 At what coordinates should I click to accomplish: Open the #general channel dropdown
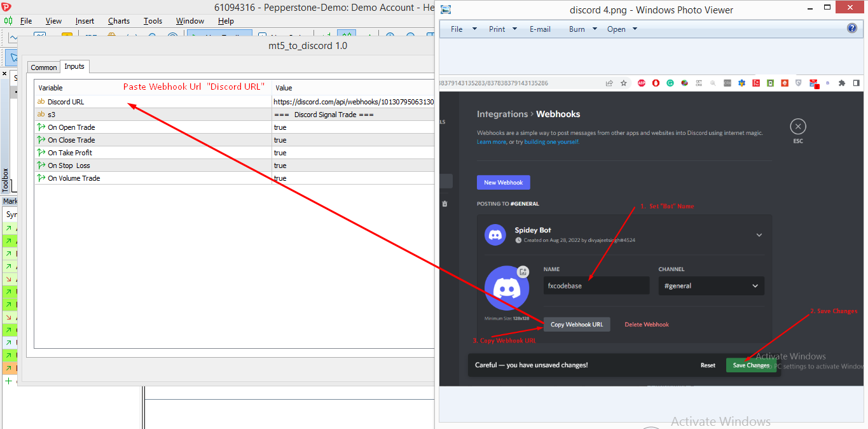tap(711, 286)
